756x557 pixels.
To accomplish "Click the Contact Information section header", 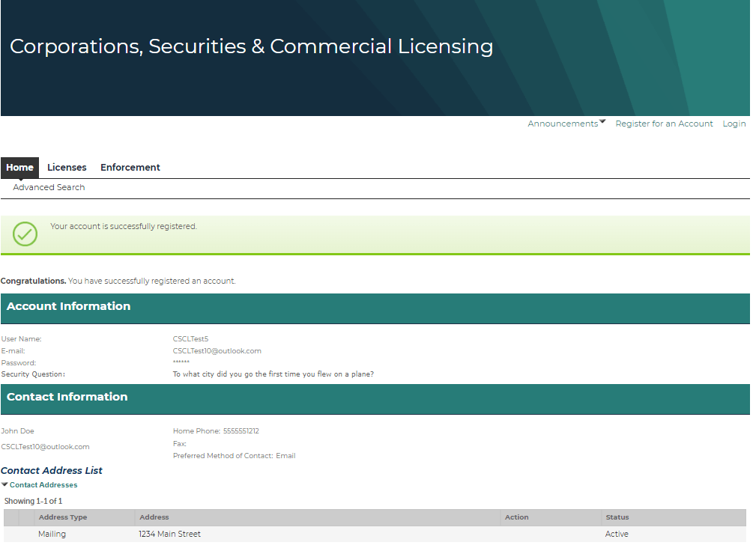I will coord(375,399).
